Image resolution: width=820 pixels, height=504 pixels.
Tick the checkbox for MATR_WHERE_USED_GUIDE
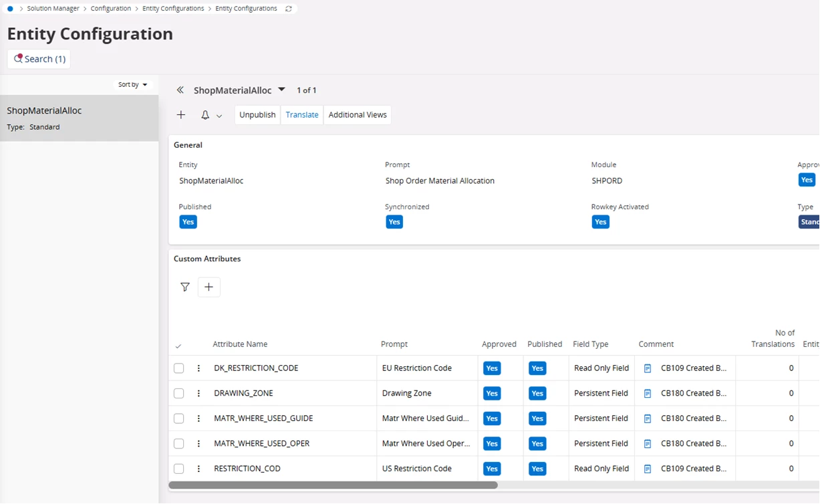(178, 418)
